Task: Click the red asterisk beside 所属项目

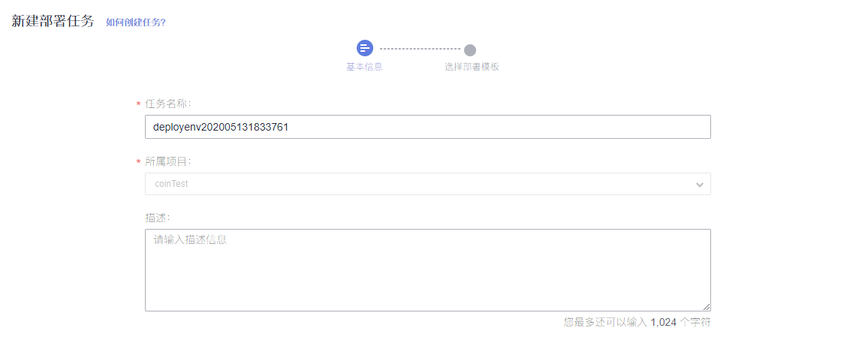Action: (x=138, y=162)
